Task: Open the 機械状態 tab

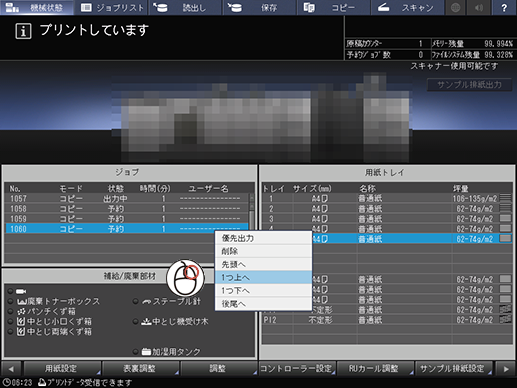Action: pyautogui.click(x=37, y=7)
